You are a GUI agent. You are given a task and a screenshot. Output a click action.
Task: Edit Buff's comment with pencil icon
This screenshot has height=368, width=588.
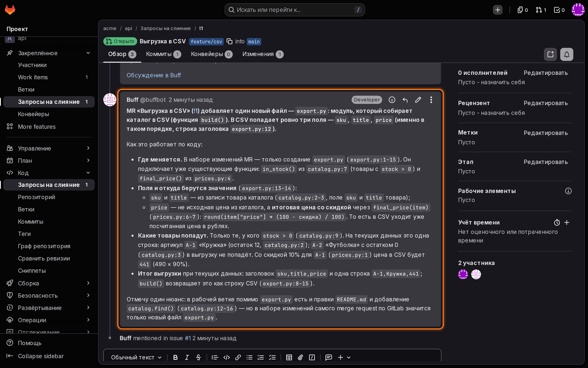tap(418, 100)
